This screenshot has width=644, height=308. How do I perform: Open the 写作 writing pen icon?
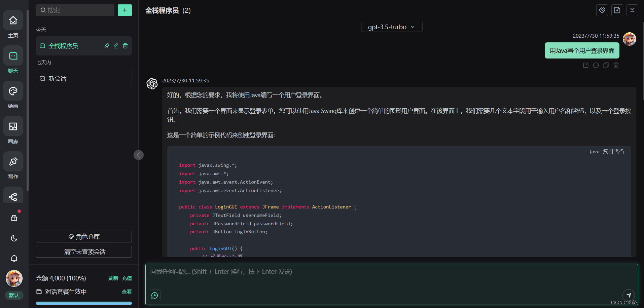pos(13,162)
